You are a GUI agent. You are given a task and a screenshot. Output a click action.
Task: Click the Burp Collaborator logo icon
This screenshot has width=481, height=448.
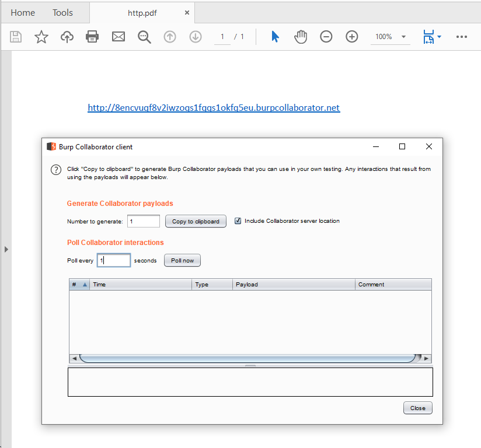tap(51, 146)
